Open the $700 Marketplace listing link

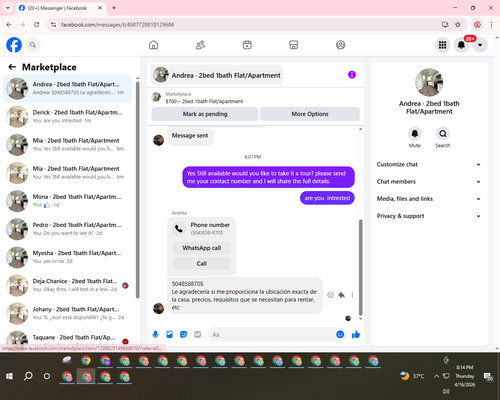click(204, 101)
